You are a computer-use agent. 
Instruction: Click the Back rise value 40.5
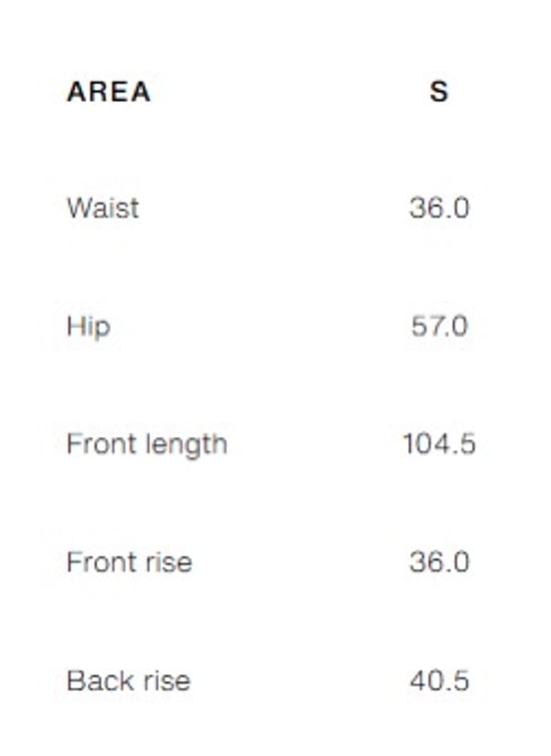(439, 681)
